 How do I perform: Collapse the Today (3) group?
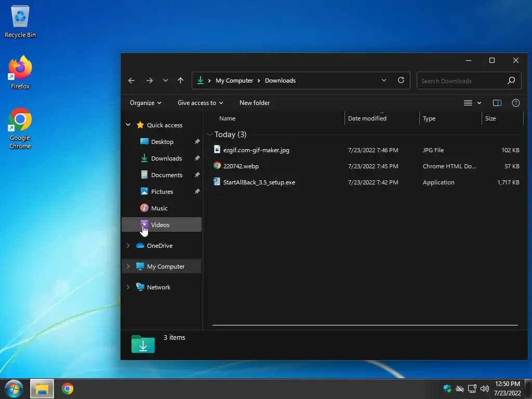210,135
